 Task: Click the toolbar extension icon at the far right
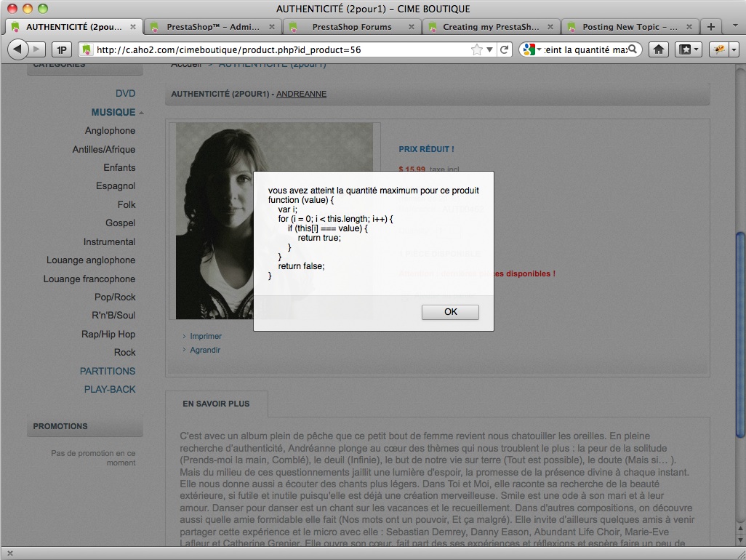tap(719, 49)
